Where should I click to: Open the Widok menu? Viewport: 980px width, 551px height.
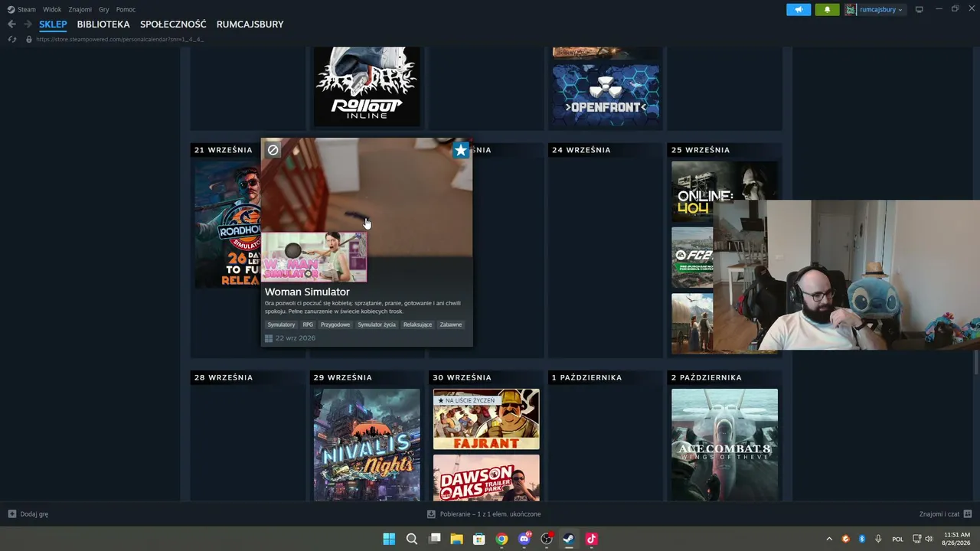pyautogui.click(x=52, y=9)
